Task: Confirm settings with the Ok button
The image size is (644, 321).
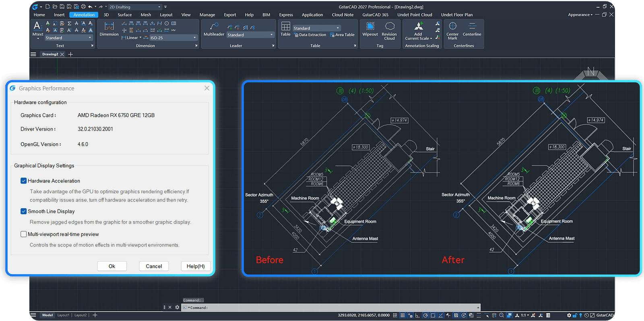Action: tap(112, 266)
